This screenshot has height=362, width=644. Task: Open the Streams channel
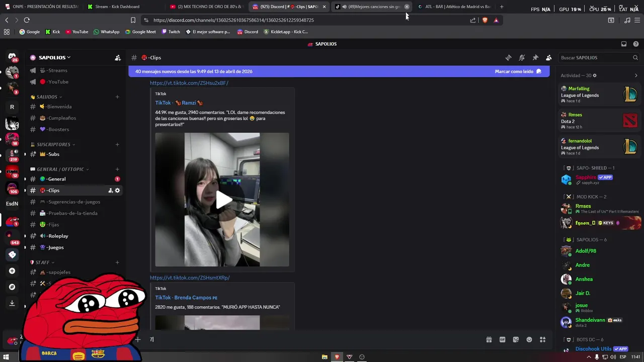pos(74,70)
